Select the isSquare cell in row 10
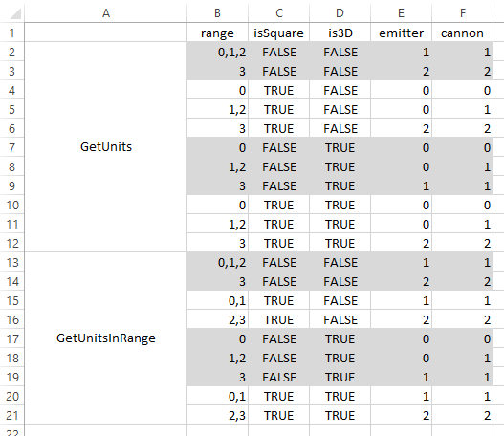Screen dimensions: 504x436 [x=278, y=205]
